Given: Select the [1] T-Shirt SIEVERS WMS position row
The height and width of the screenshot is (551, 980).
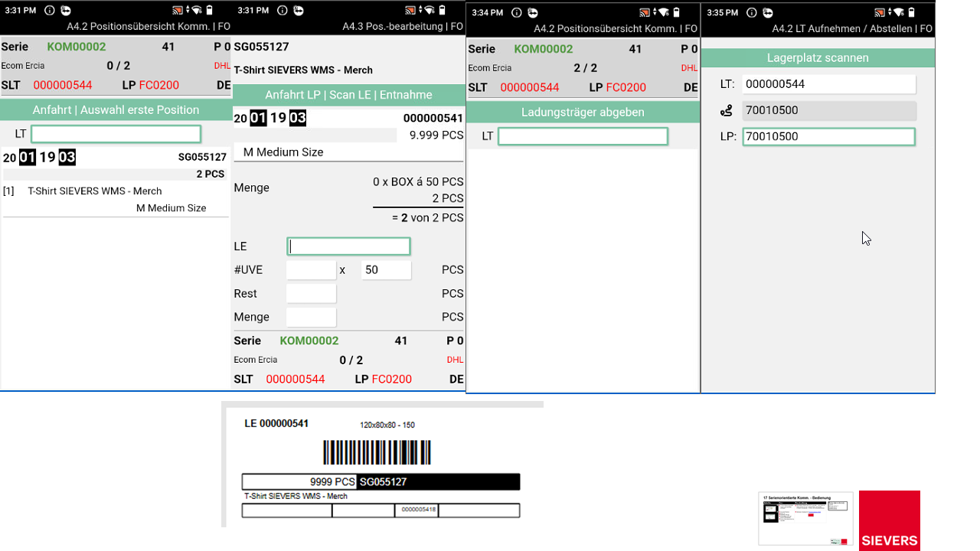Looking at the screenshot, I should point(116,199).
